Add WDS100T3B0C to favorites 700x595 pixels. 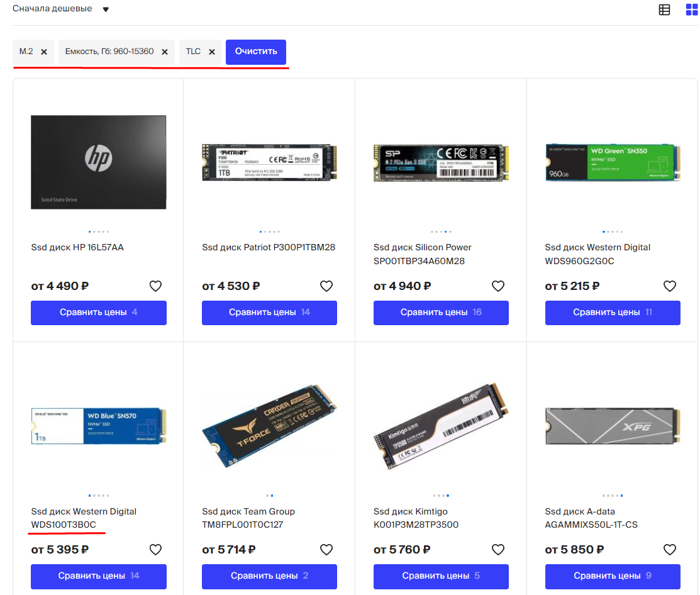[x=155, y=550]
